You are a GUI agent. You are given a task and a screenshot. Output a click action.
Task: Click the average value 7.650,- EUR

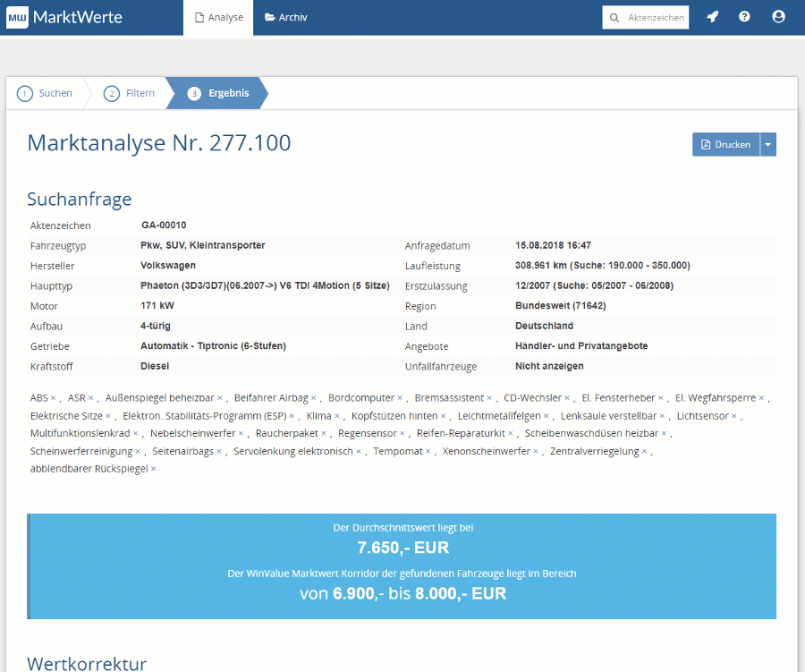click(x=403, y=548)
